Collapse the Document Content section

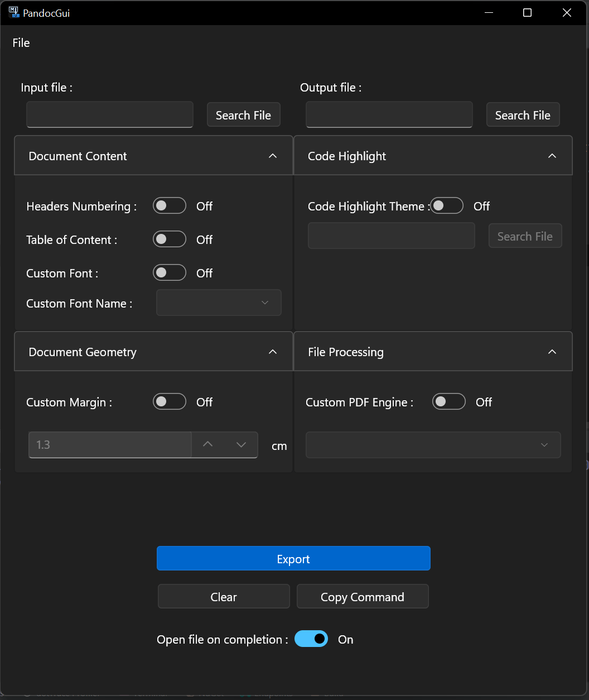[x=273, y=156]
